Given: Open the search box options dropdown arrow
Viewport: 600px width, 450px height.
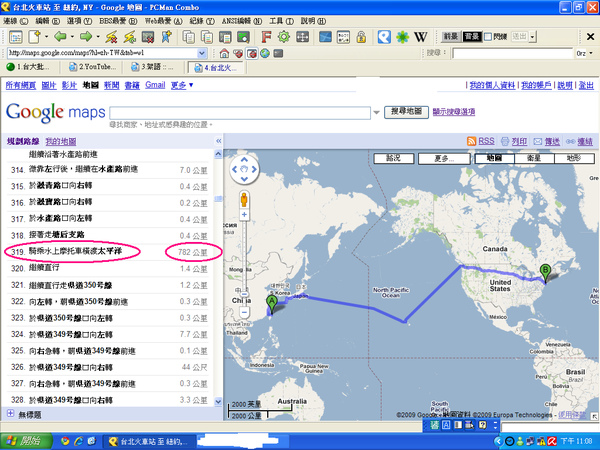Looking at the screenshot, I should 377,112.
